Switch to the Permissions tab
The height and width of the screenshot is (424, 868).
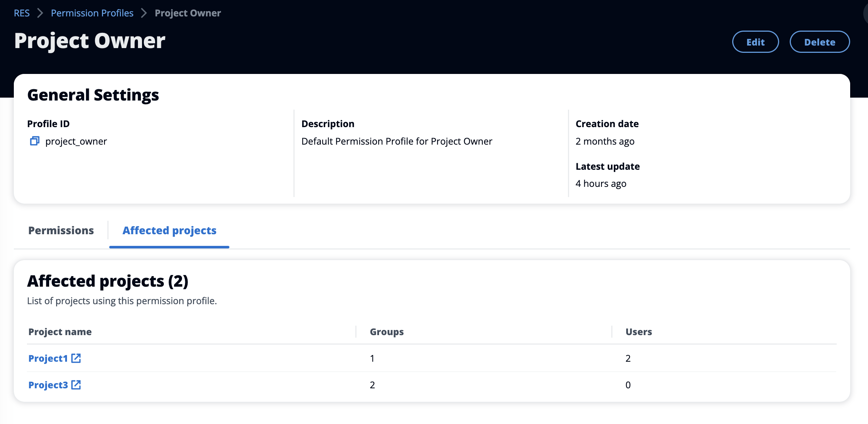click(61, 229)
